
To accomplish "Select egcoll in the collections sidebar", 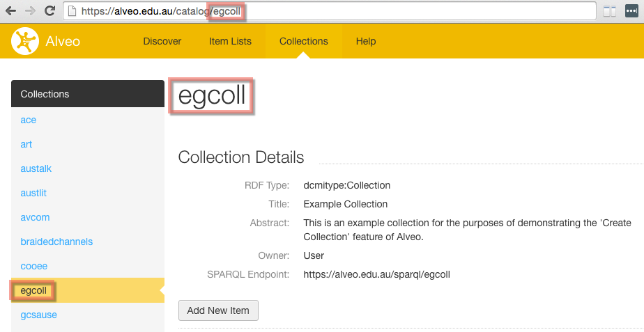I will coord(88,290).
